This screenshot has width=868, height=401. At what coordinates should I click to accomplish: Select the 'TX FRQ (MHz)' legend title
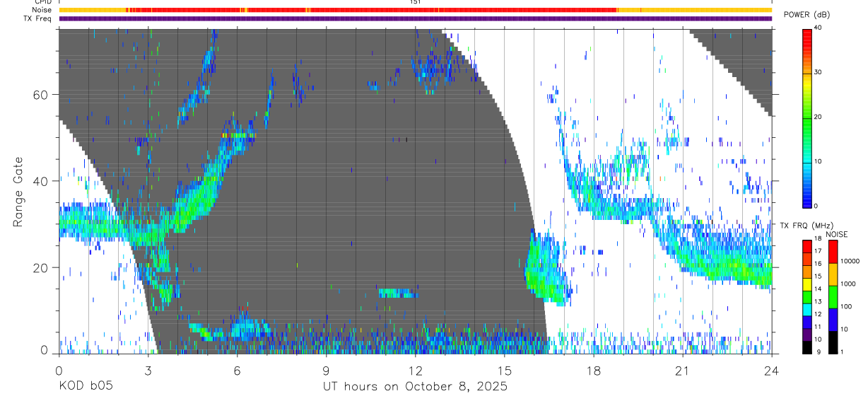tap(807, 226)
